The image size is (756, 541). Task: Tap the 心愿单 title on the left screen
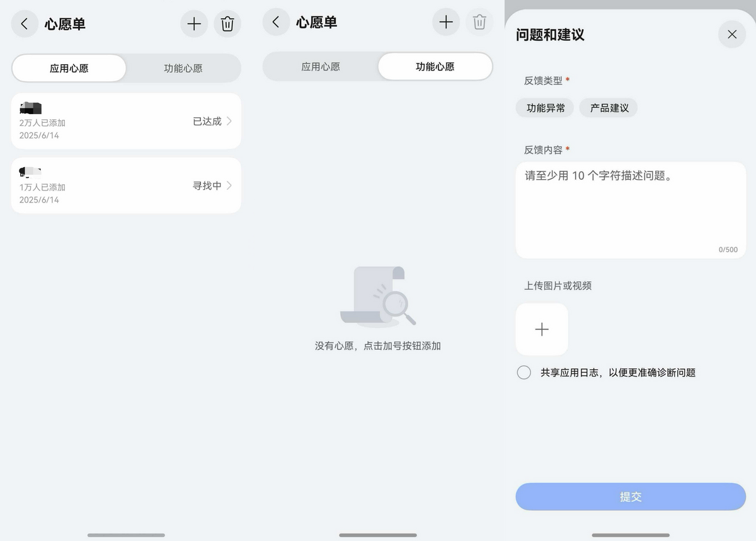pos(65,25)
